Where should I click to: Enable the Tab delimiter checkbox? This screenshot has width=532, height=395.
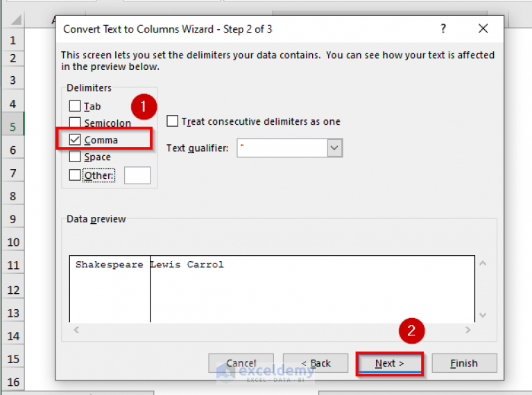(75, 106)
